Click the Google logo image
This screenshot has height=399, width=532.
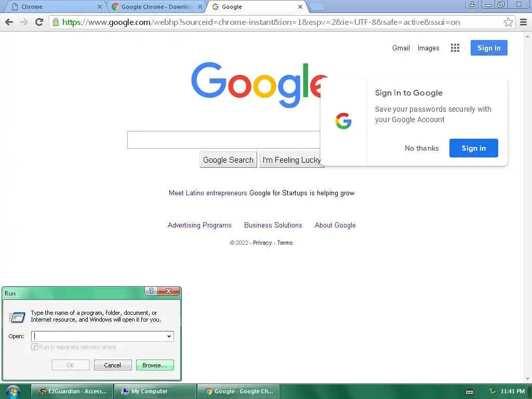click(259, 85)
